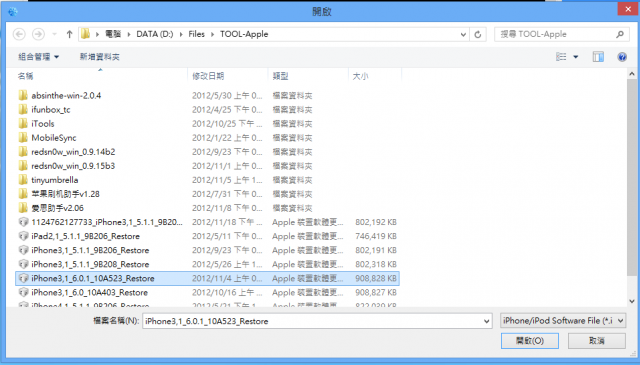Select the MobileSync folder
The image size is (640, 365).
[54, 138]
